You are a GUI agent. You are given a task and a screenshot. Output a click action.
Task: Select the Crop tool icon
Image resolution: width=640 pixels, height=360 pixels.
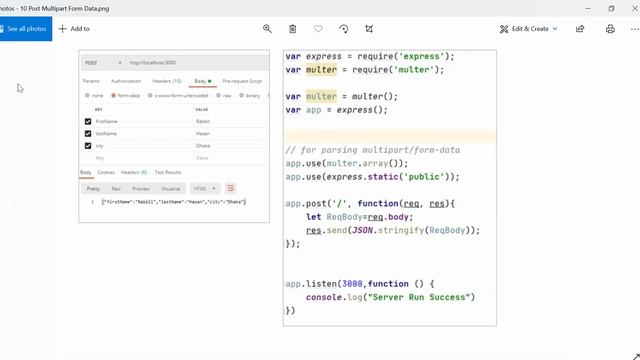(x=369, y=29)
